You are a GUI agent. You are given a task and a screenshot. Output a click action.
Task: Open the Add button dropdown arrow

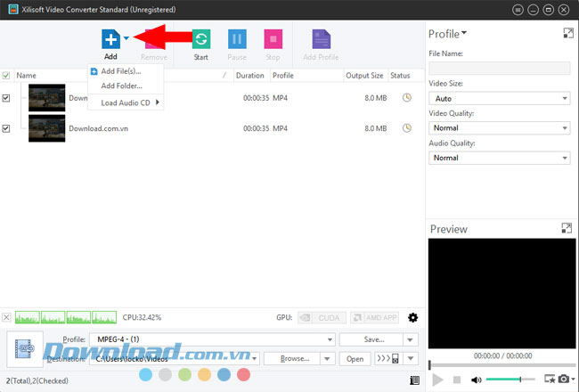click(x=126, y=38)
